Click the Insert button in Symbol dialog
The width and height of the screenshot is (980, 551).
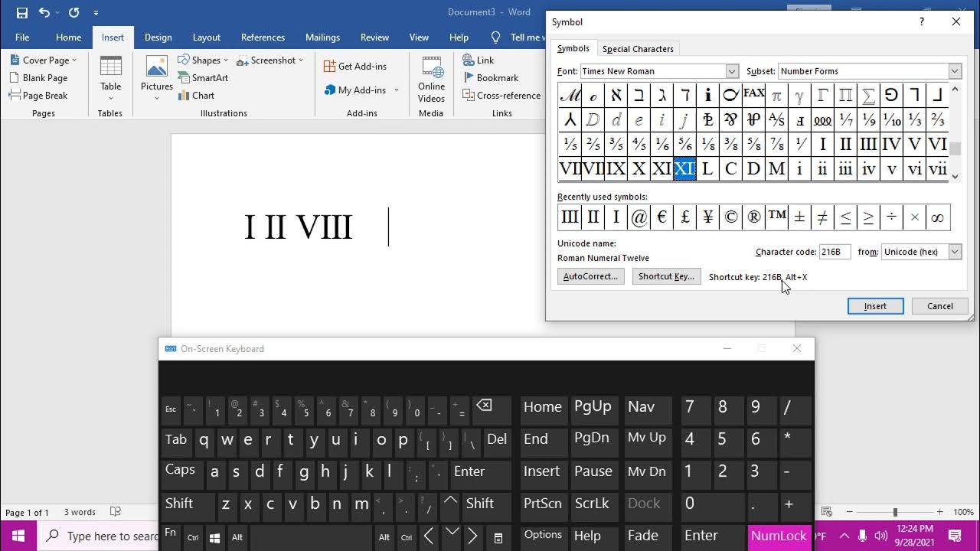coord(875,306)
